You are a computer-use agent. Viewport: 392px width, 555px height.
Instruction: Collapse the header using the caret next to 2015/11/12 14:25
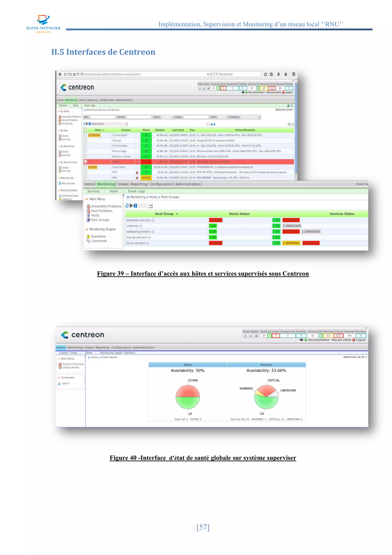tap(366, 357)
